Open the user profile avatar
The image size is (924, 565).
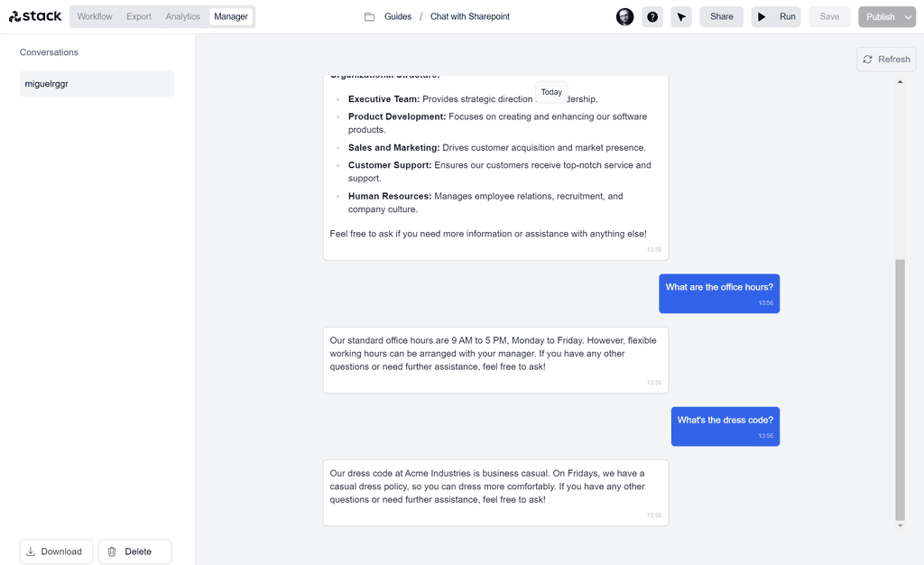[625, 16]
